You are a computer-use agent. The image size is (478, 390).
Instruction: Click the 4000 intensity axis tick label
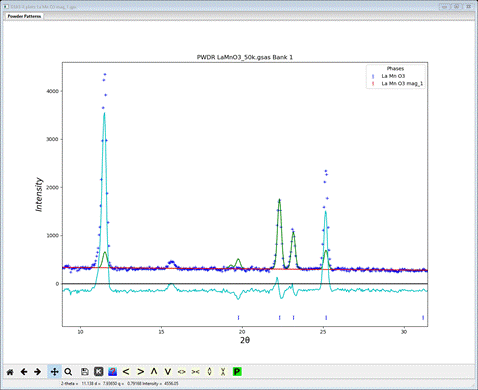(52, 91)
